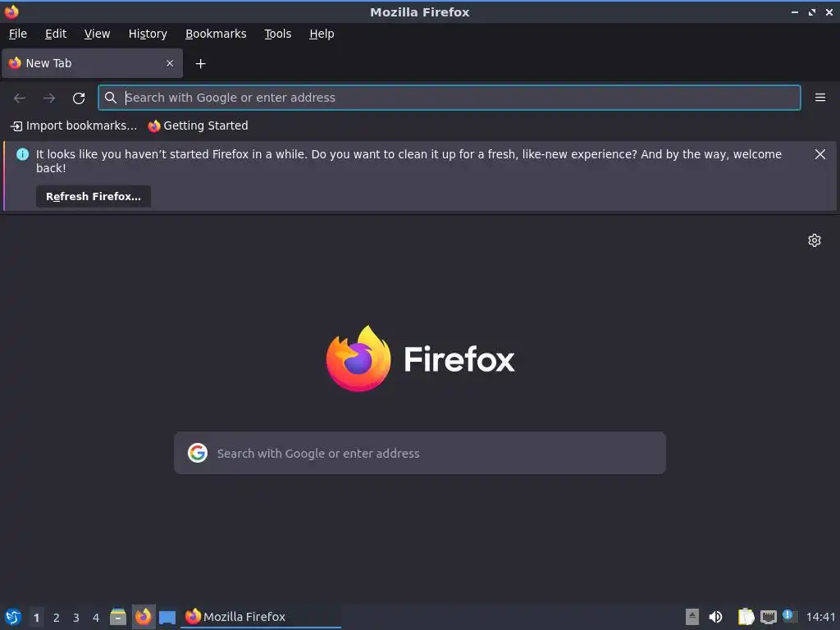Switch to workspace 4
840x630 pixels.
click(96, 618)
